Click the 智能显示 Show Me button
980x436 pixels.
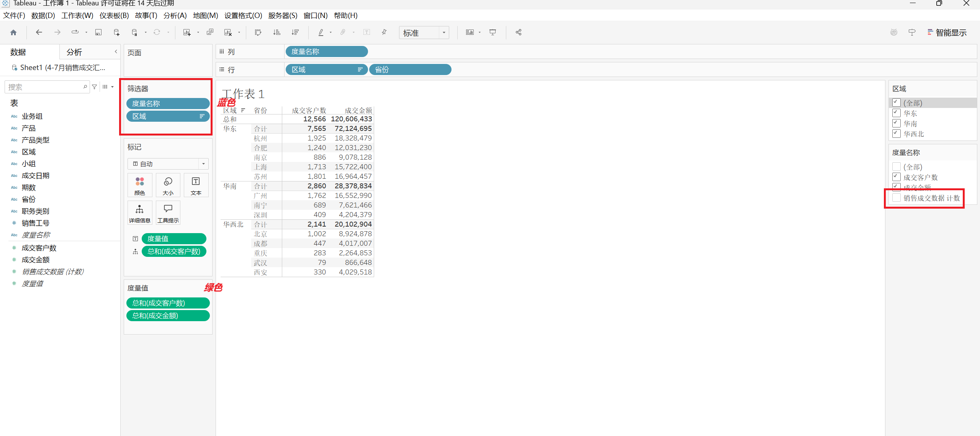[x=947, y=33]
